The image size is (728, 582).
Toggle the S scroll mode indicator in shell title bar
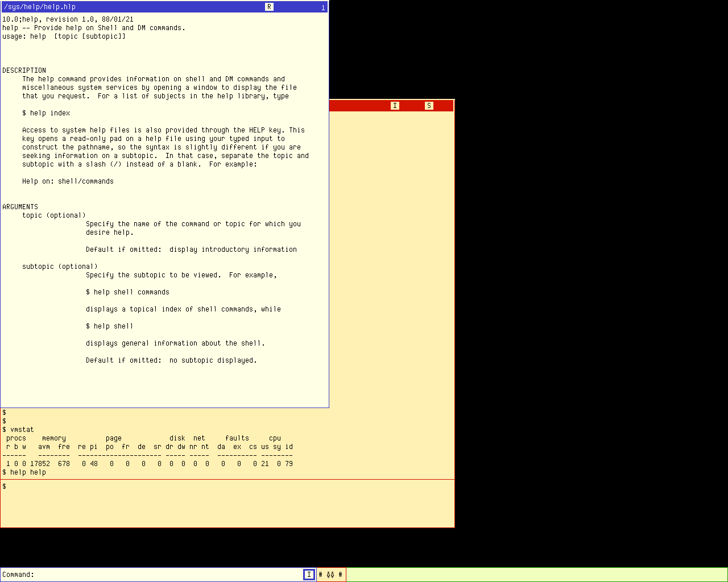(x=429, y=106)
